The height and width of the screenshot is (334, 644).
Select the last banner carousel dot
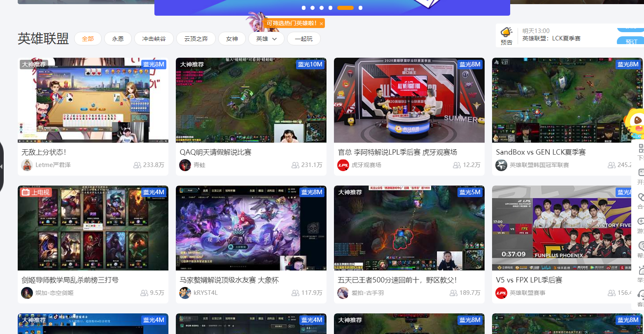point(361,8)
